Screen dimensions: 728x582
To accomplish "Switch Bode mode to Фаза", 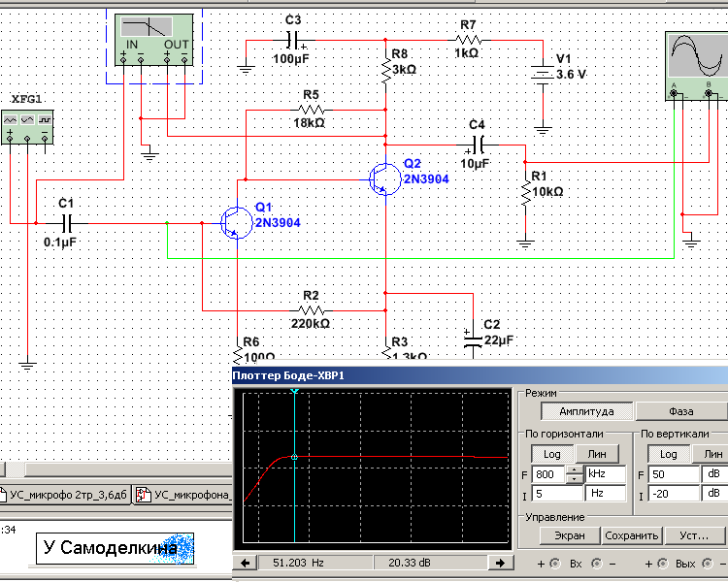I will tap(681, 412).
